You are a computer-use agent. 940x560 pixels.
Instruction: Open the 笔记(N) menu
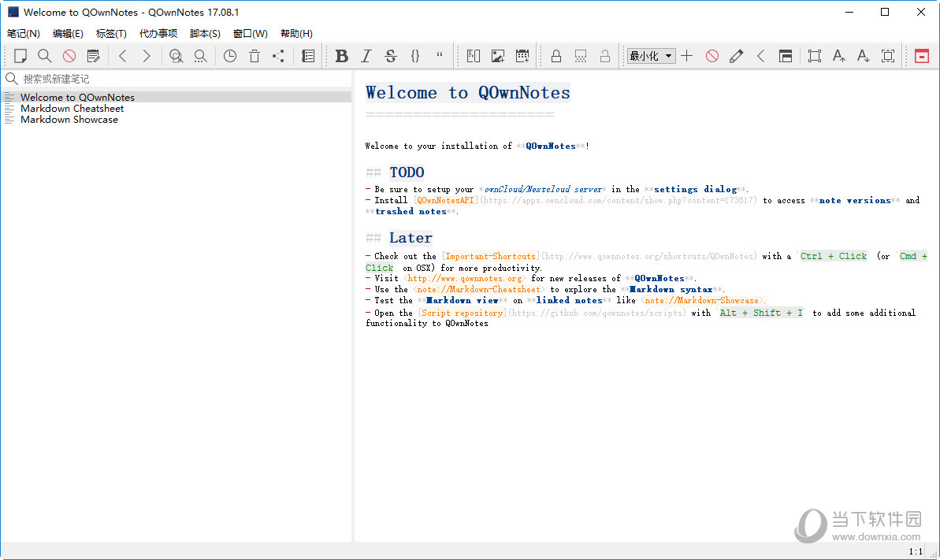tap(24, 34)
